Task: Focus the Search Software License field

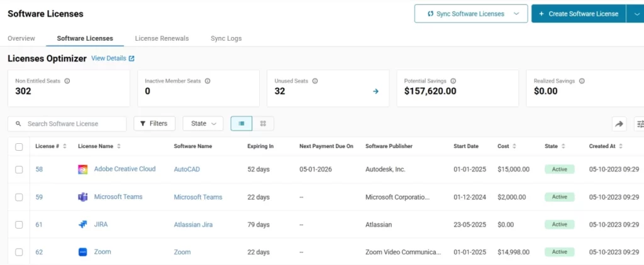Action: [x=67, y=124]
